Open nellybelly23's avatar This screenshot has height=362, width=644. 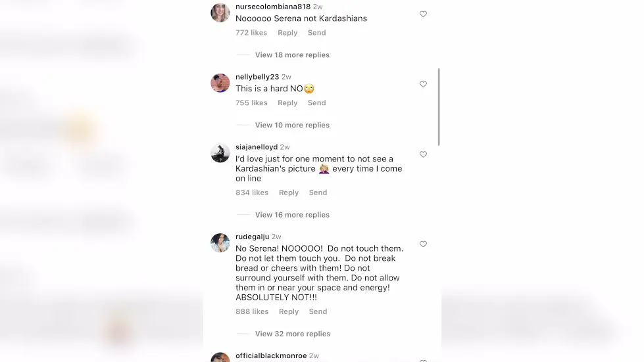(x=220, y=83)
